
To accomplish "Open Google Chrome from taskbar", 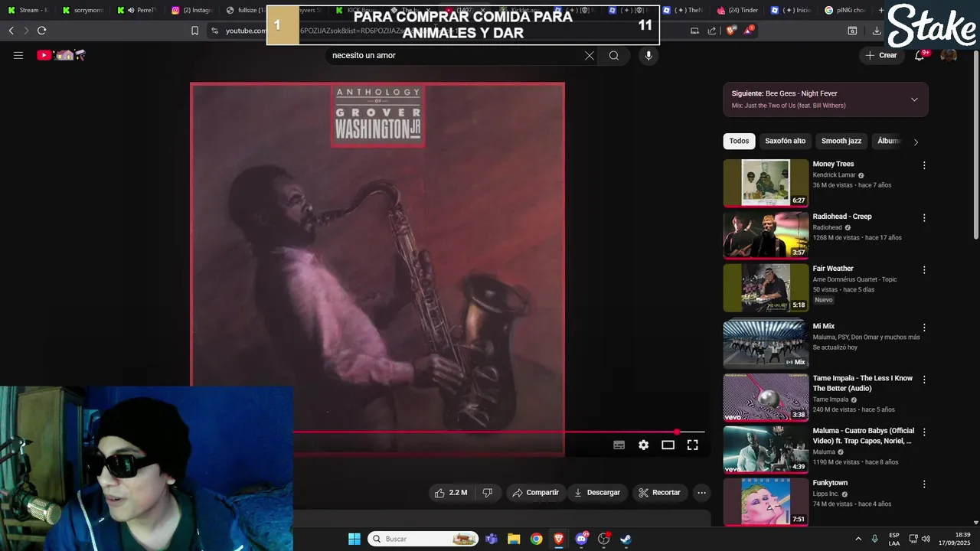I will 536,539.
